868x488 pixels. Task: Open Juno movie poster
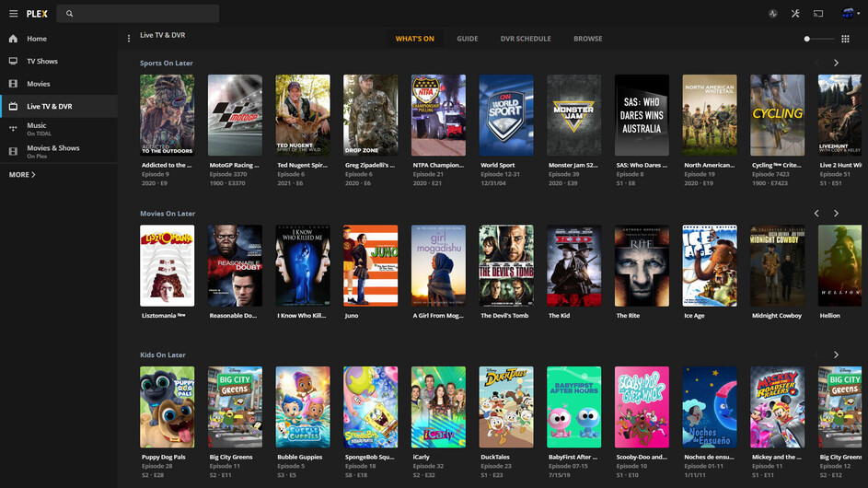pyautogui.click(x=370, y=266)
